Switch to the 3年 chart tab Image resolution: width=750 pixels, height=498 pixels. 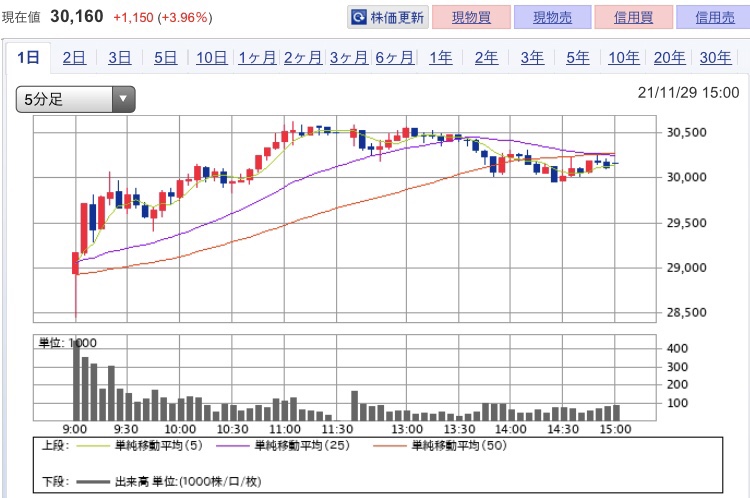pos(532,58)
